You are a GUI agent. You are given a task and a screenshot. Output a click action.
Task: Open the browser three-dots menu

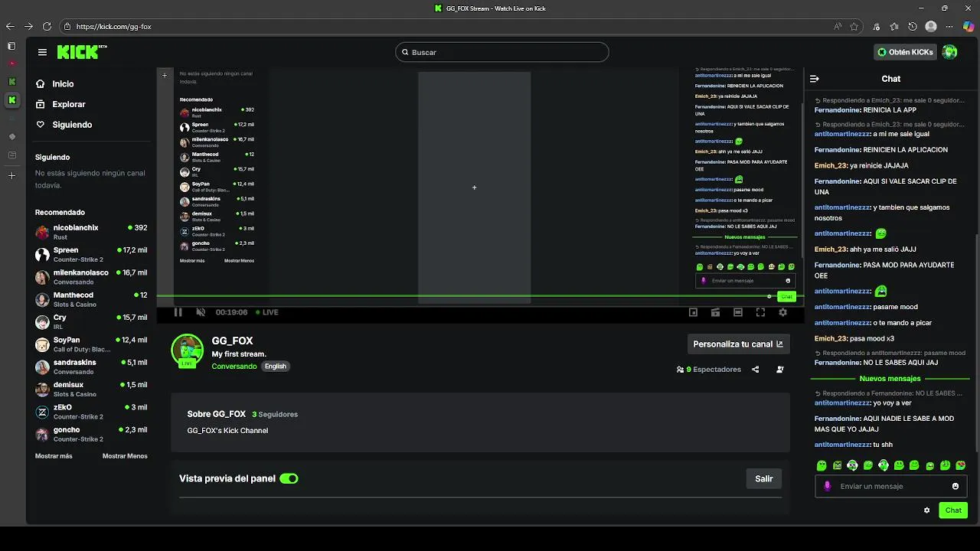point(950,26)
